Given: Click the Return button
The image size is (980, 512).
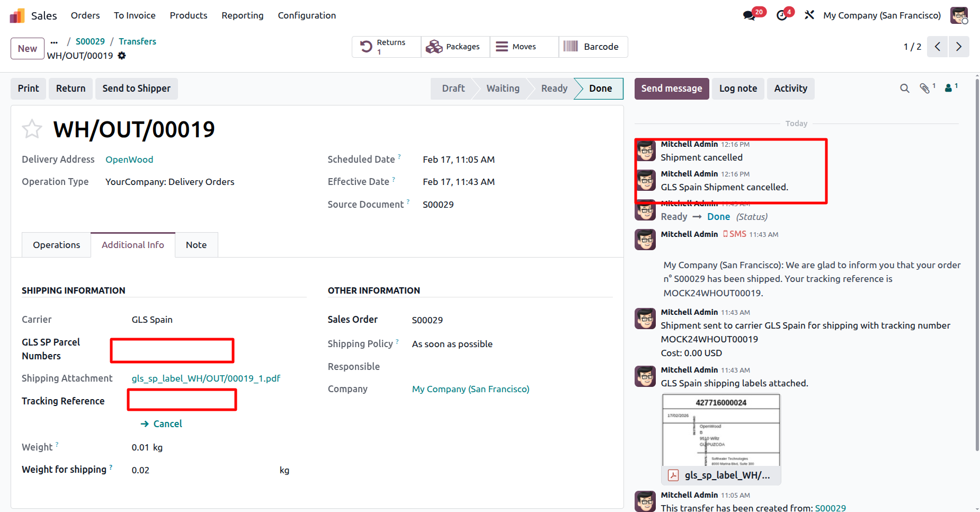Looking at the screenshot, I should coord(71,89).
